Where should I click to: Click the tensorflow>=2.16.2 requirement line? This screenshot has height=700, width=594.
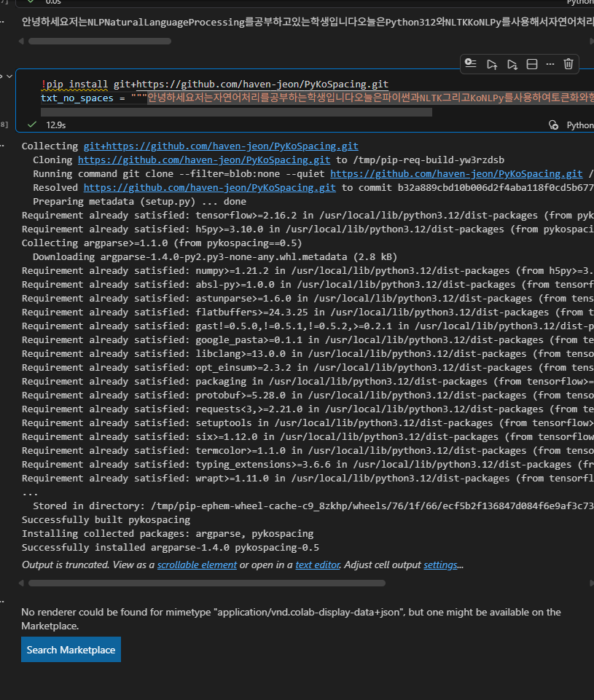coord(308,215)
